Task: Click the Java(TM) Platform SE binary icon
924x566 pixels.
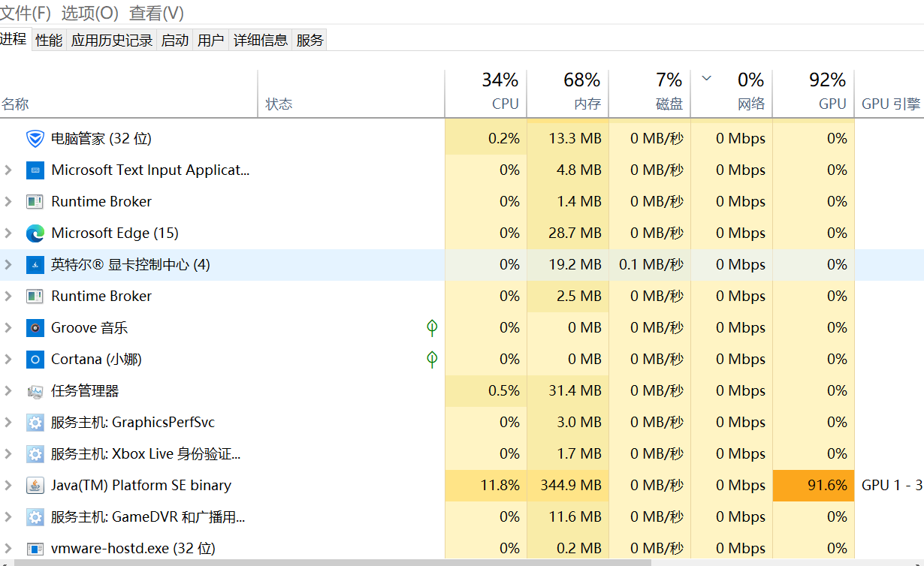Action: [x=35, y=486]
